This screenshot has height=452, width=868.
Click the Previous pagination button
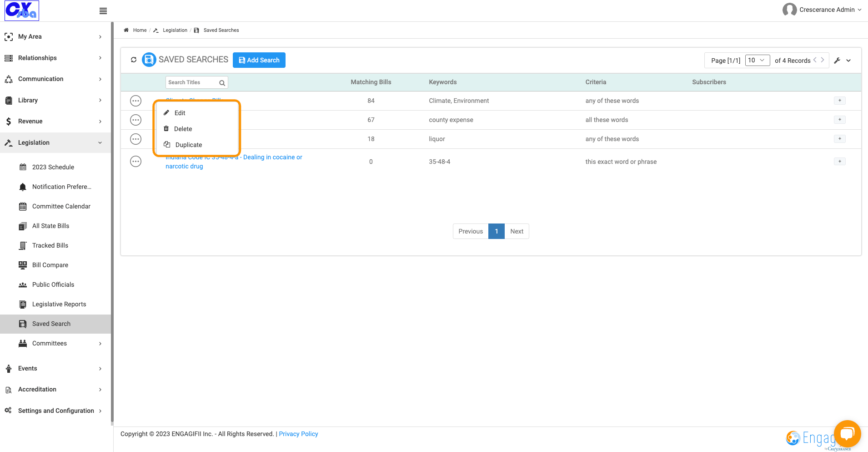pos(471,231)
